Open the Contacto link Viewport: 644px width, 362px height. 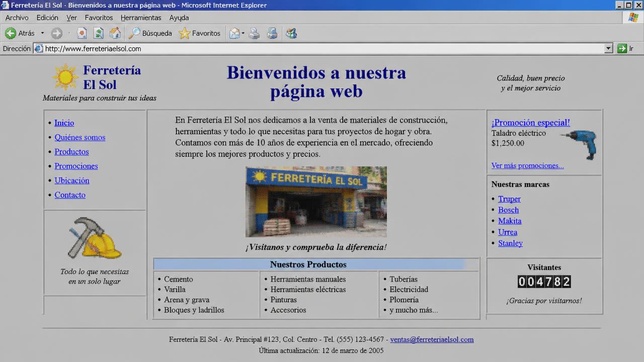pos(70,195)
